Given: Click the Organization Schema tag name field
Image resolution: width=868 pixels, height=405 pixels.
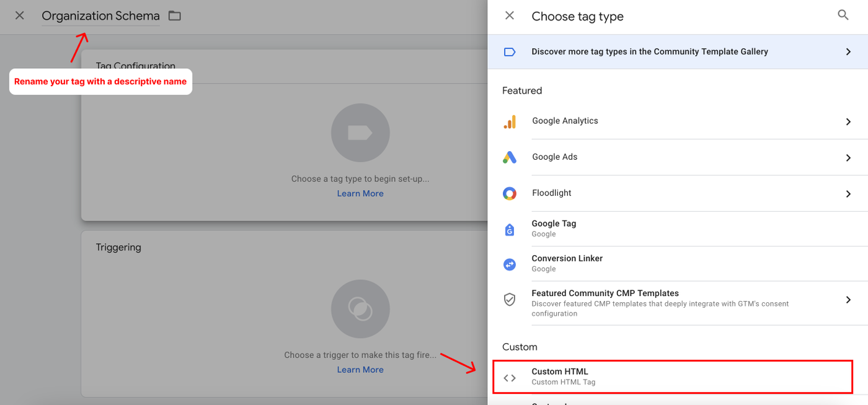Looking at the screenshot, I should (x=100, y=15).
